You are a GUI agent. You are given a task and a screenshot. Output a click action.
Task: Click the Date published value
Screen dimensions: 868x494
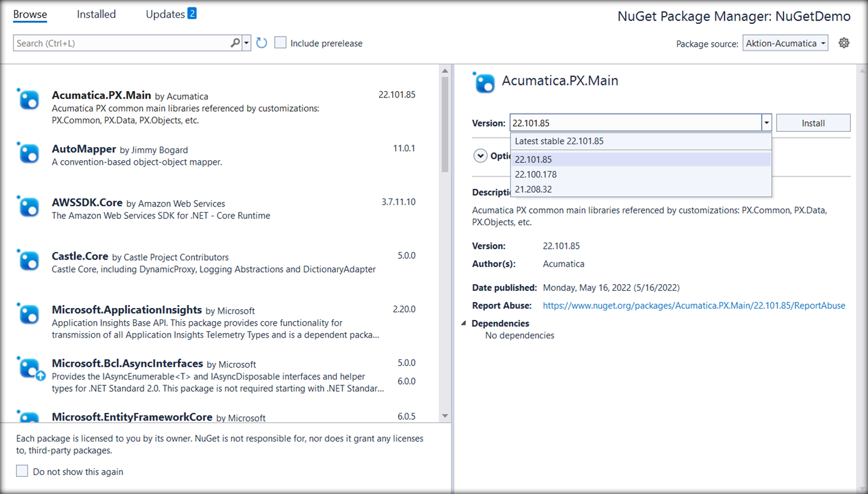click(611, 288)
